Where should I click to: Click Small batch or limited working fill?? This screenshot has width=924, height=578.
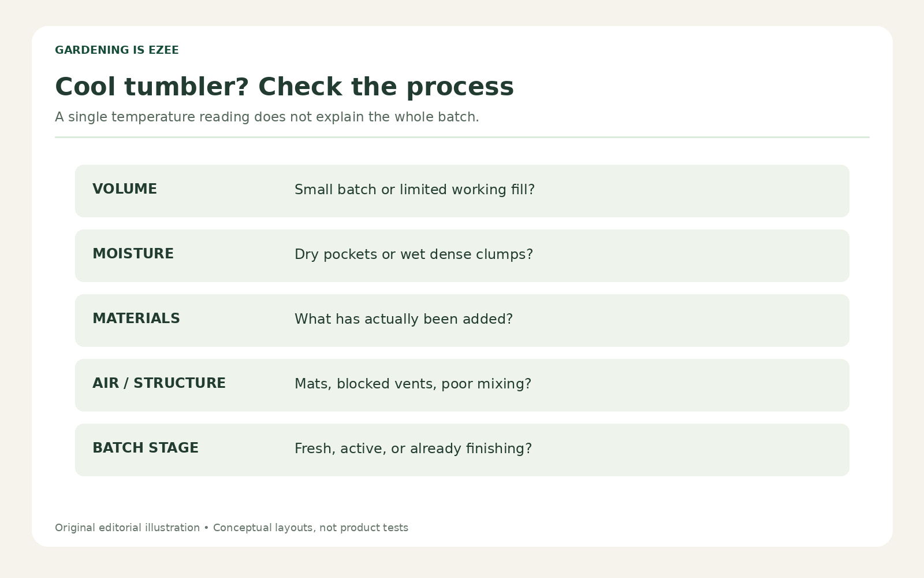pyautogui.click(x=415, y=190)
